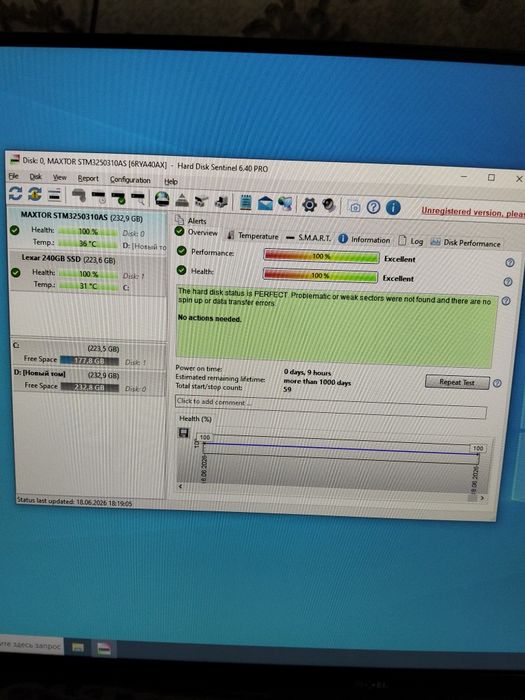Click the save floppy icon above health graph

183,432
